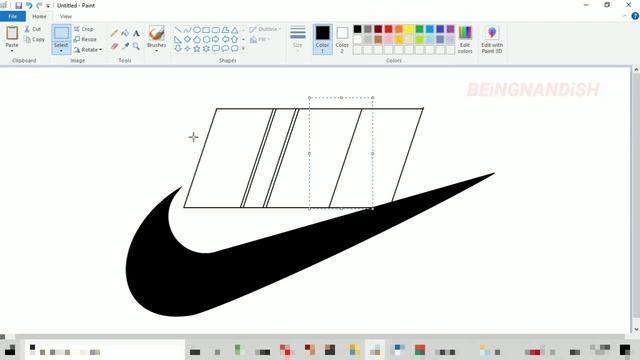Undo the last action
Image resolution: width=640 pixels, height=360 pixels.
click(x=29, y=5)
